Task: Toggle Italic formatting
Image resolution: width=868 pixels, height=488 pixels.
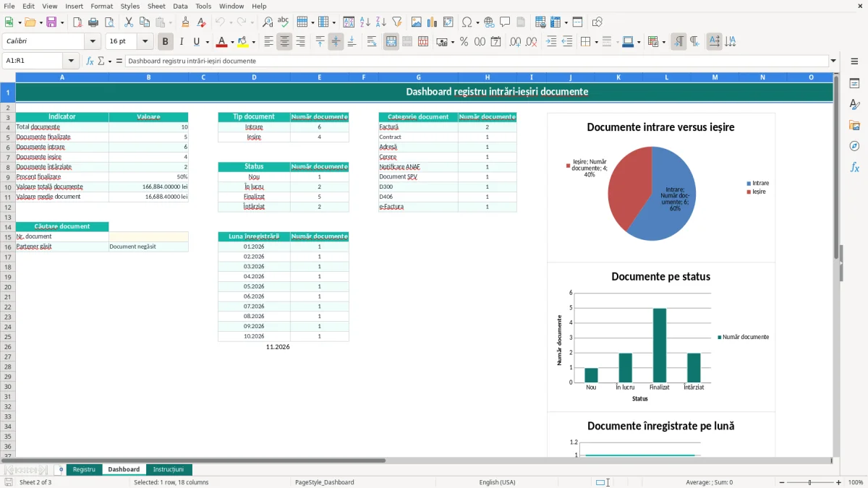Action: 182,42
